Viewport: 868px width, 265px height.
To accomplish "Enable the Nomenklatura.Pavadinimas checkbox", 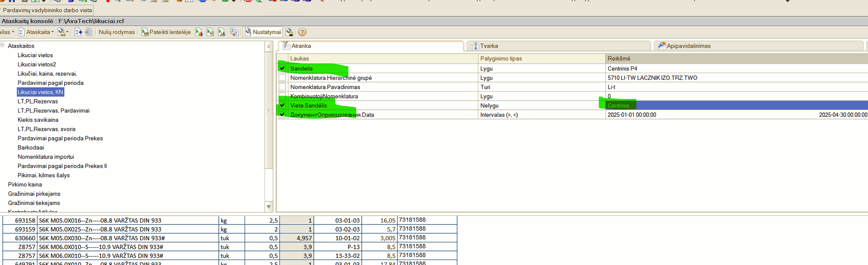I will [x=282, y=87].
